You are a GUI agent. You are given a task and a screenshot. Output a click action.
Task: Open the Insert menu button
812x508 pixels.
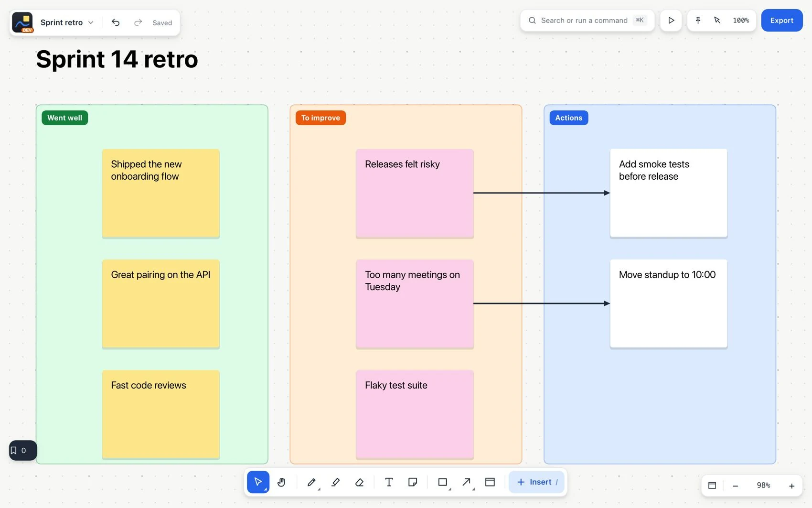(537, 482)
